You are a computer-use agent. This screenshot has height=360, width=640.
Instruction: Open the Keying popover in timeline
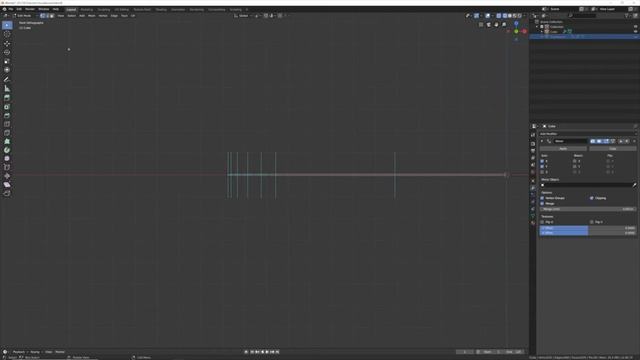click(x=36, y=352)
